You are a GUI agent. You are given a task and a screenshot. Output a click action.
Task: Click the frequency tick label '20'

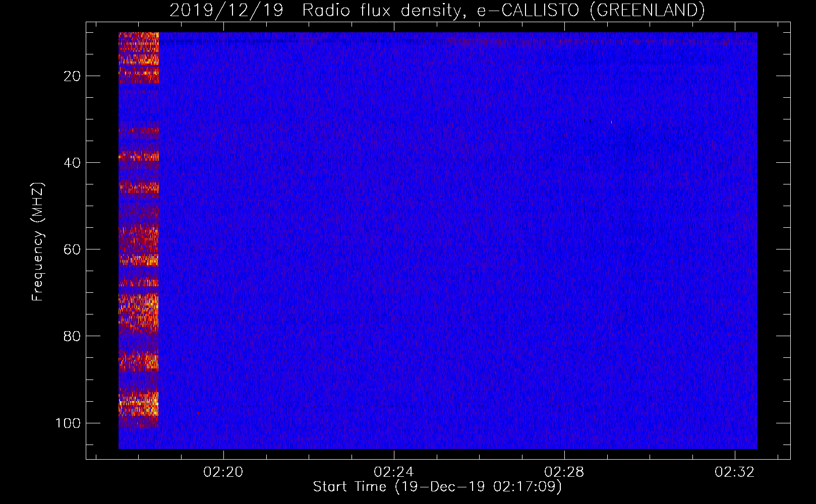tap(72, 76)
